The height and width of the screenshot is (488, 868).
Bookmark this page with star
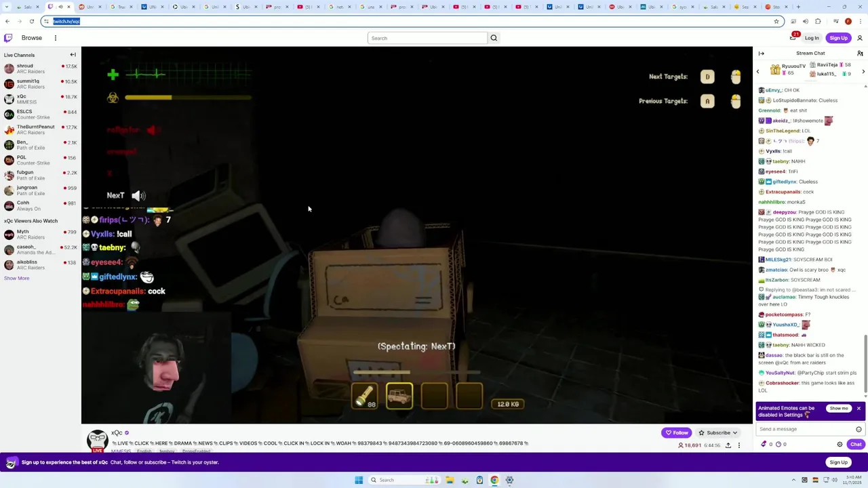tap(776, 21)
